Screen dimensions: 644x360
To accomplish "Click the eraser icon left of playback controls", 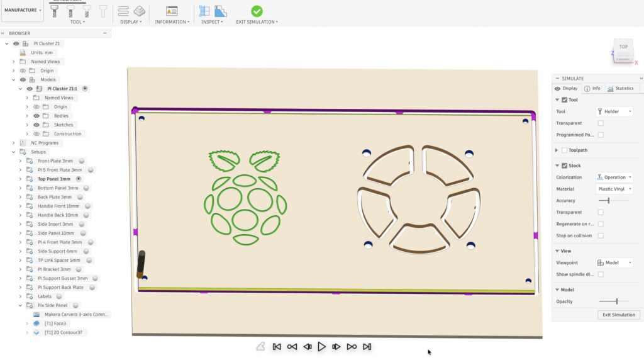I will 260,346.
